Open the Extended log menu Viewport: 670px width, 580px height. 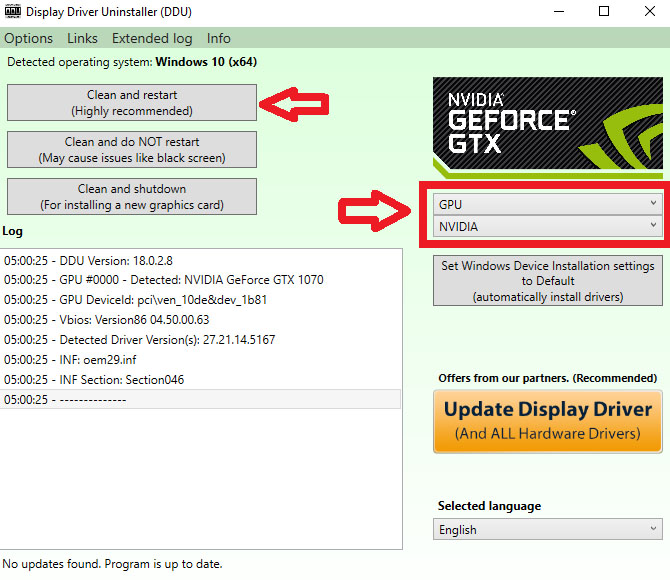(152, 38)
